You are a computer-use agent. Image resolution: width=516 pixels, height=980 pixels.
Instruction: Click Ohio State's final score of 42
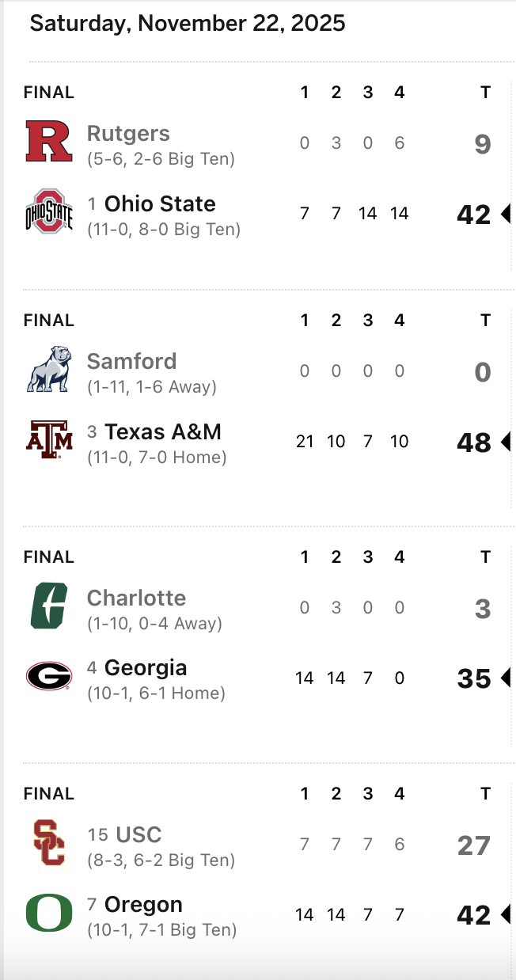474,215
